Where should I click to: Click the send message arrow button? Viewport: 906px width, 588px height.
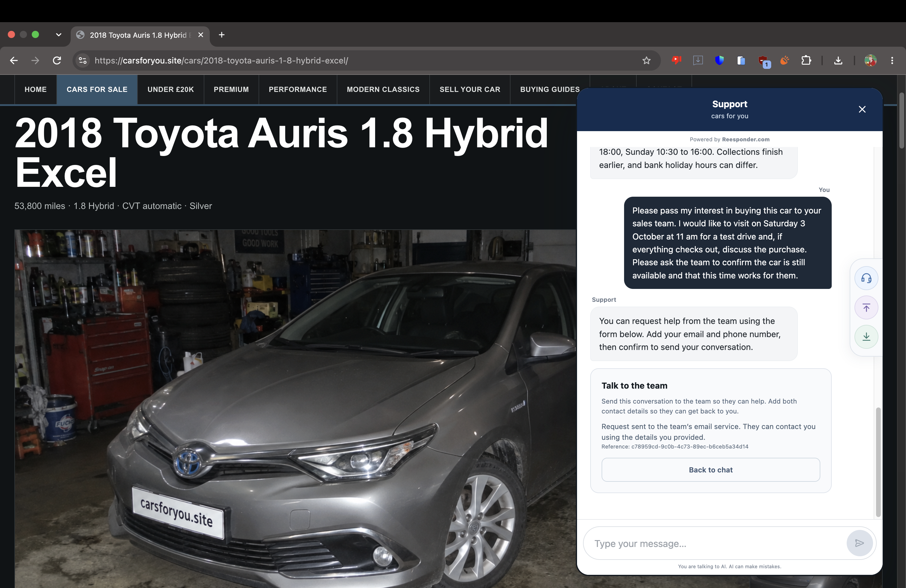(859, 543)
